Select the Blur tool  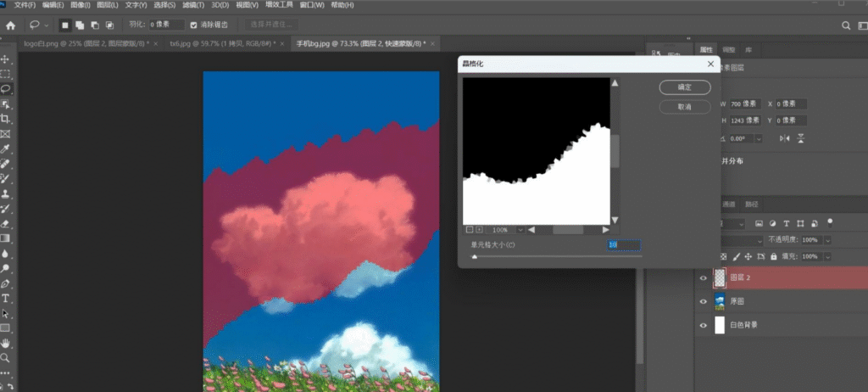pos(5,254)
